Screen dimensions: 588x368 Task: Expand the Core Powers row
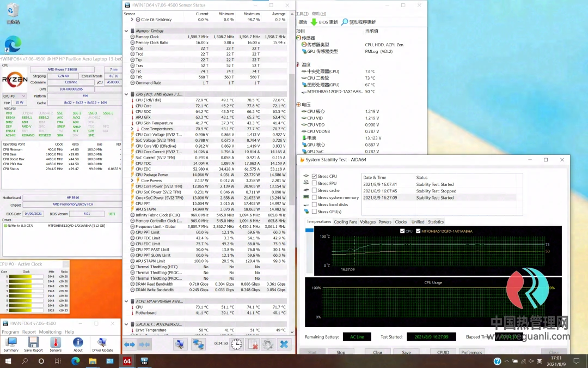pyautogui.click(x=132, y=180)
